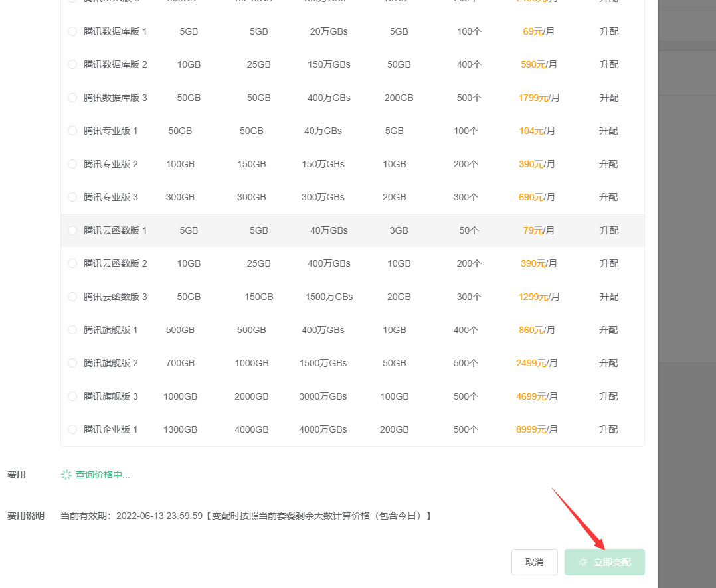Choose the 腾讯专业版 1 radio option

(72, 131)
